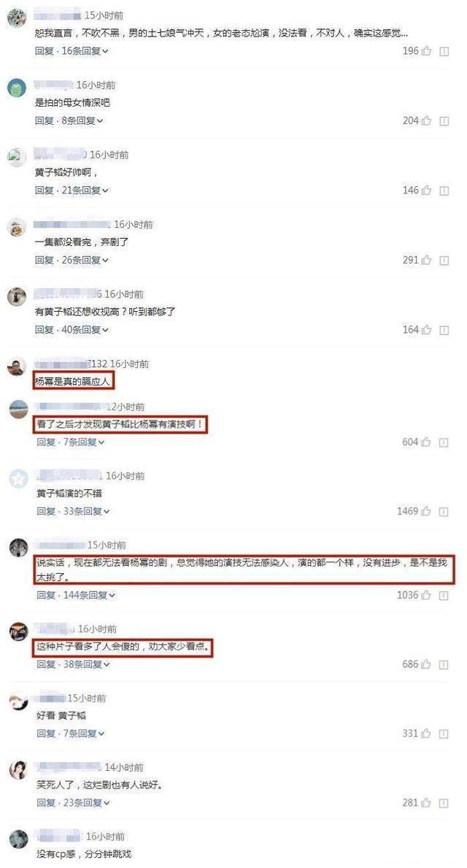Viewport: 467px width, 868px height.
Task: Like the comment with 331 likes
Action: click(426, 734)
